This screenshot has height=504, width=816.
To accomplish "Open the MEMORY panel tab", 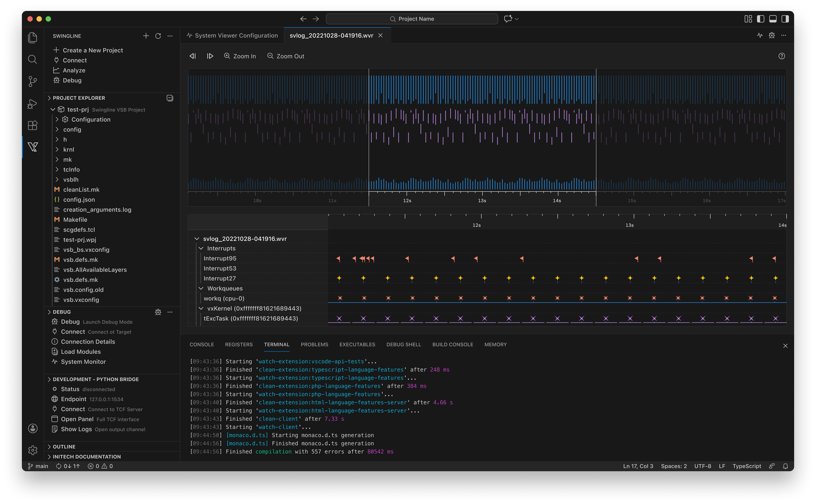I will (x=495, y=345).
